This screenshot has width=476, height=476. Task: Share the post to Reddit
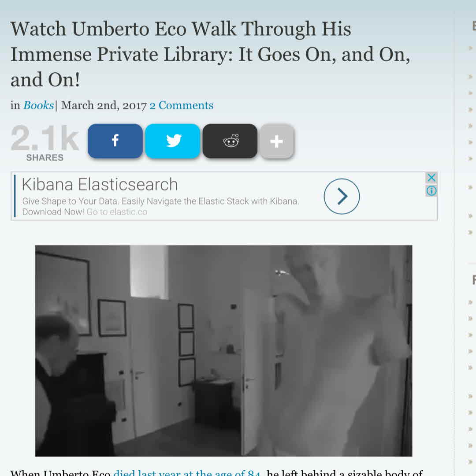[x=230, y=141]
